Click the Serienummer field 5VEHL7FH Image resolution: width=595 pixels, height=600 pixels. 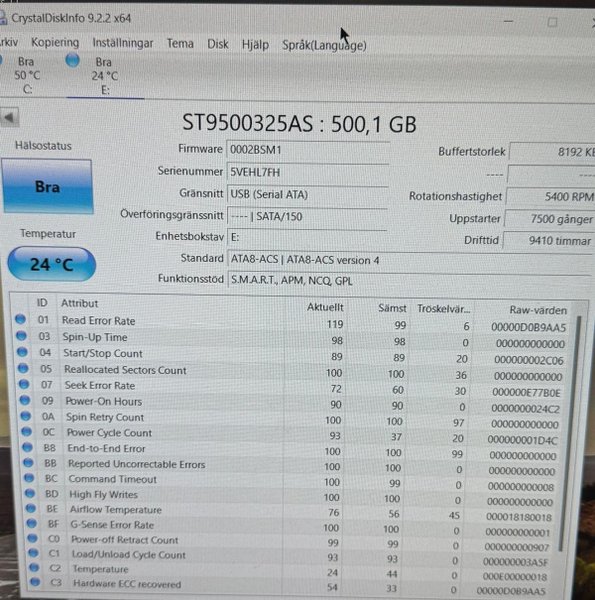click(x=308, y=173)
